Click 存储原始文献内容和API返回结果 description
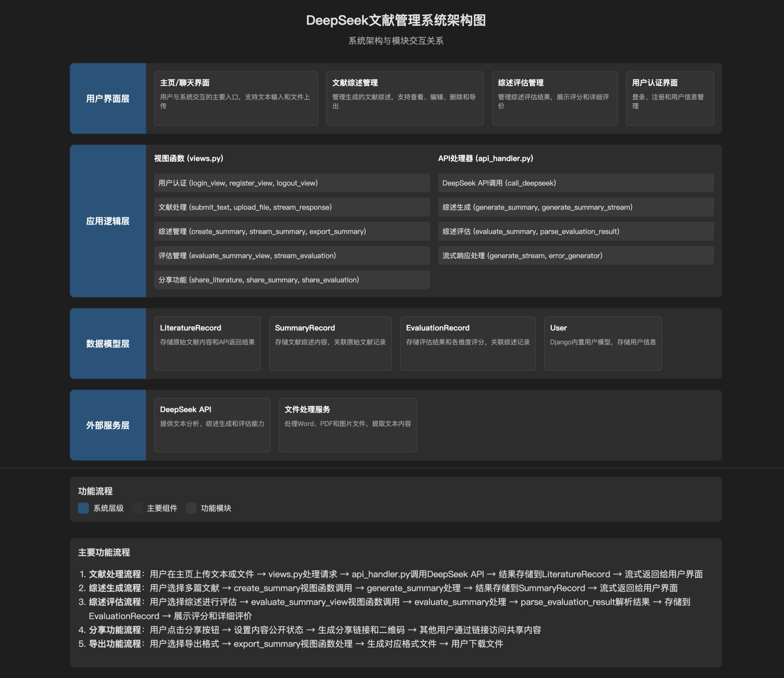The width and height of the screenshot is (784, 678). pyautogui.click(x=207, y=342)
